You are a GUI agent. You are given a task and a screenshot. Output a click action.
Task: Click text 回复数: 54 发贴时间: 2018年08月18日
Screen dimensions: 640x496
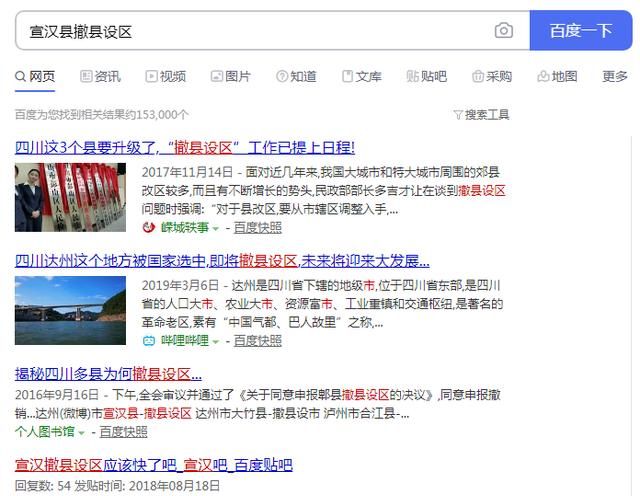[117, 486]
